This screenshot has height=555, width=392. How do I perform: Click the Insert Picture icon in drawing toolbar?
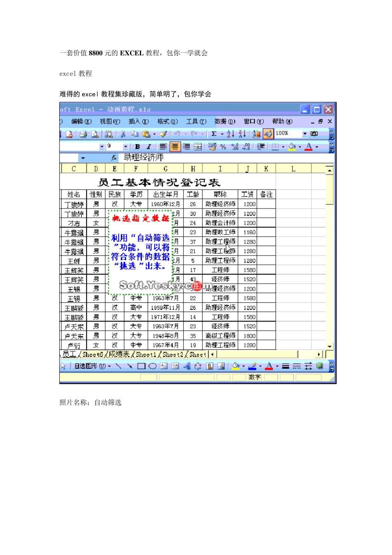pyautogui.click(x=221, y=366)
